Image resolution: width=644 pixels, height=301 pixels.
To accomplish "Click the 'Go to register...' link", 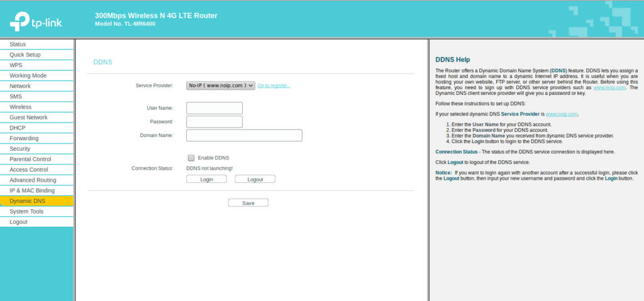I will [274, 85].
